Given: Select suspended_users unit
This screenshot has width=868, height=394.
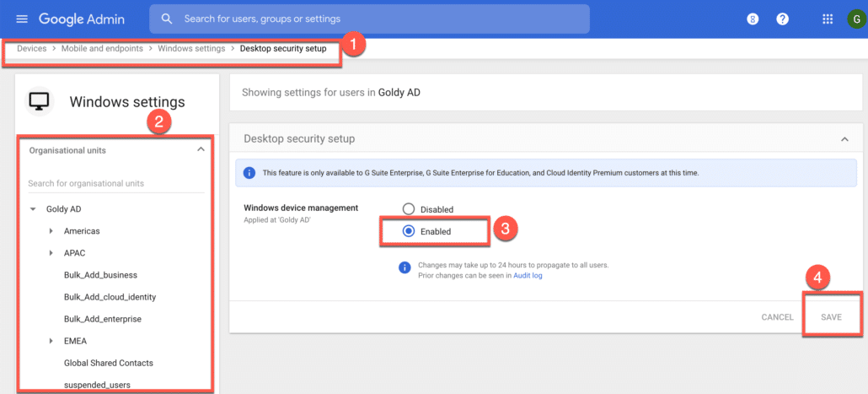Looking at the screenshot, I should [x=98, y=384].
